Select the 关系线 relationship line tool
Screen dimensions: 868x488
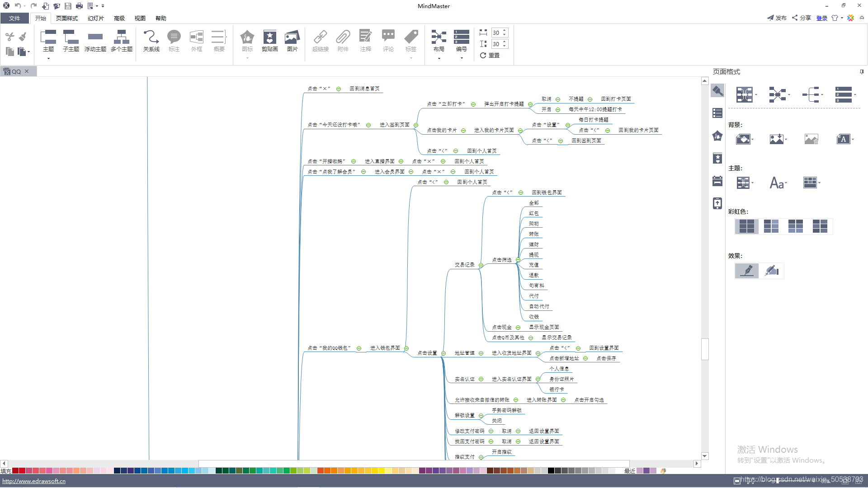pos(151,41)
